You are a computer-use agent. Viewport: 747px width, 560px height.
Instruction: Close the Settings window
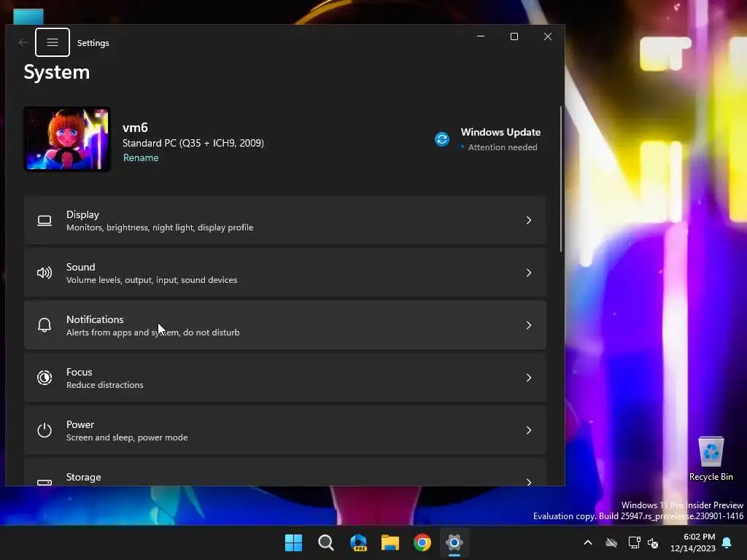(x=548, y=36)
